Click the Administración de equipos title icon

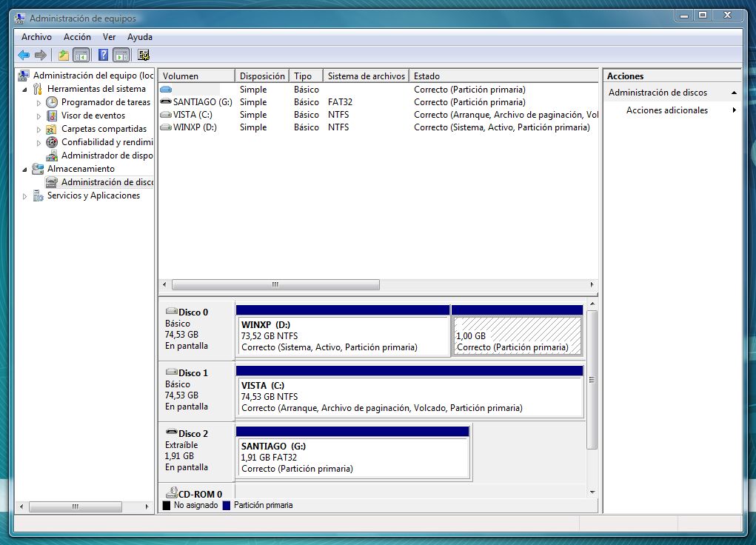click(20, 19)
